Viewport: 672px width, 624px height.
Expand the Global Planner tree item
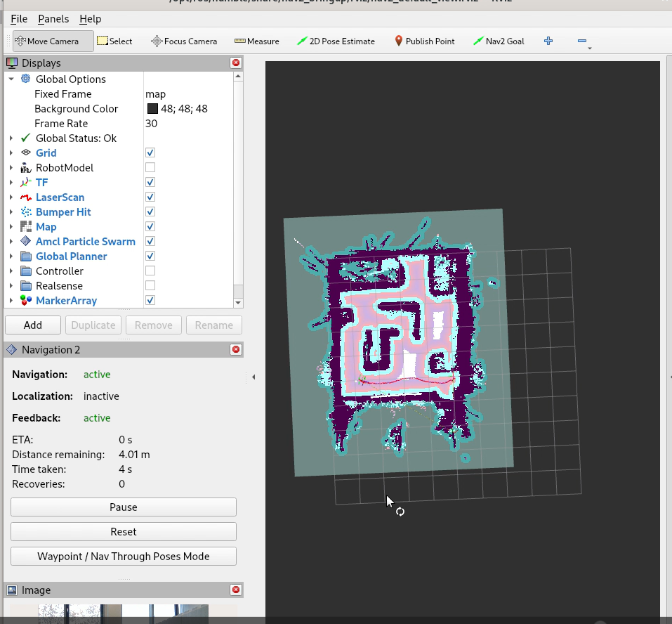click(x=11, y=256)
